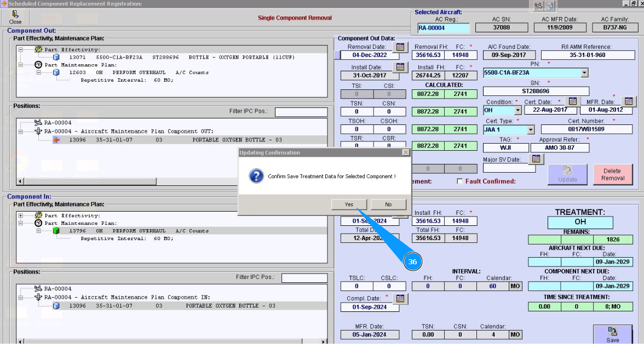
Task: Open the Cert. Type dropdown
Action: (x=530, y=130)
